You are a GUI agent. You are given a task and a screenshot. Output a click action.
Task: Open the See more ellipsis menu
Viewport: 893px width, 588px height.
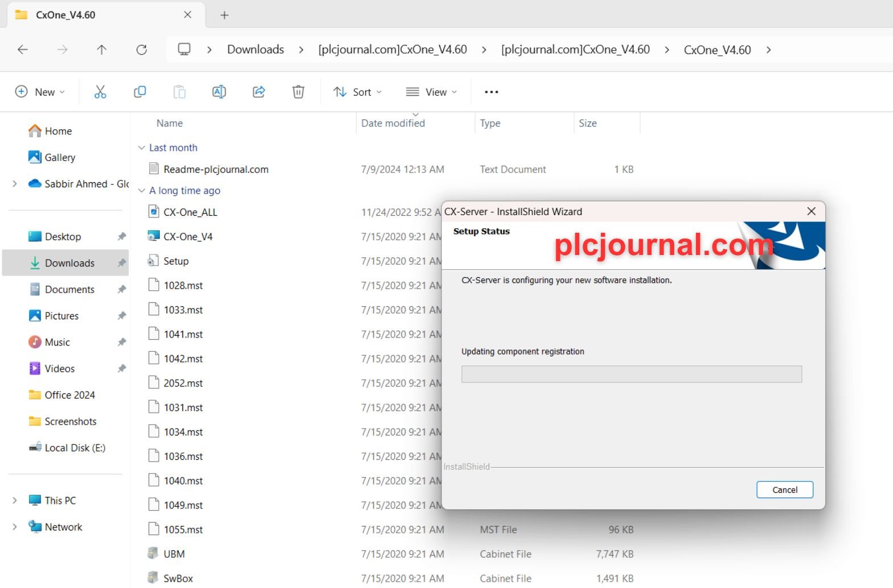(491, 92)
